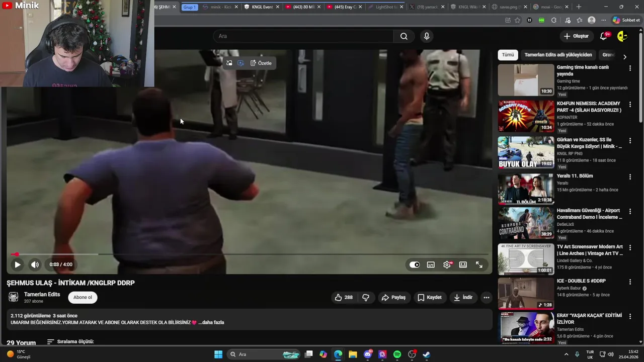Open Steam from the taskbar
The height and width of the screenshot is (362, 644).
[426, 354]
